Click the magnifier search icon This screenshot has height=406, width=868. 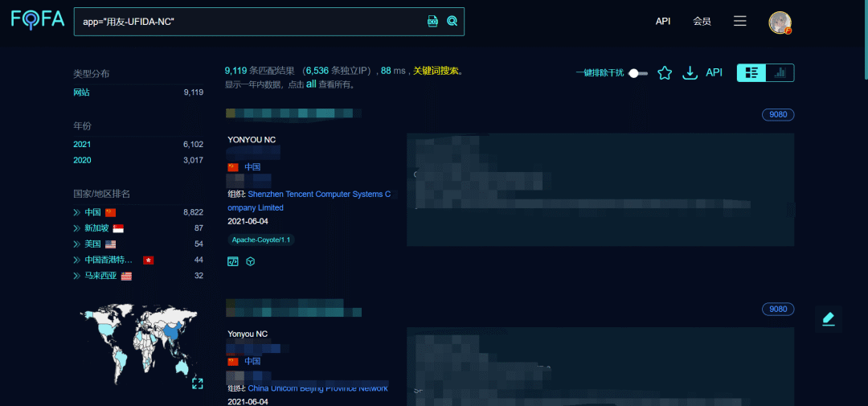[452, 21]
